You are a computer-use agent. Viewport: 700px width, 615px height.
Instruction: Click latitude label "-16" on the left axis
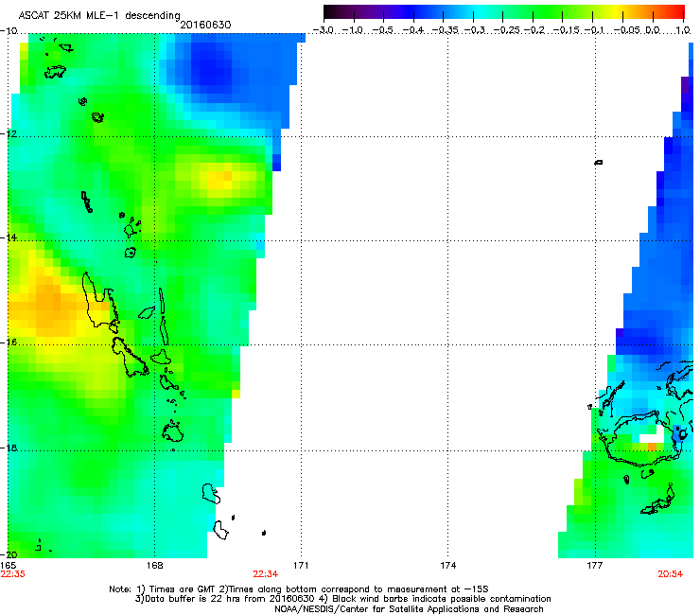(x=9, y=343)
